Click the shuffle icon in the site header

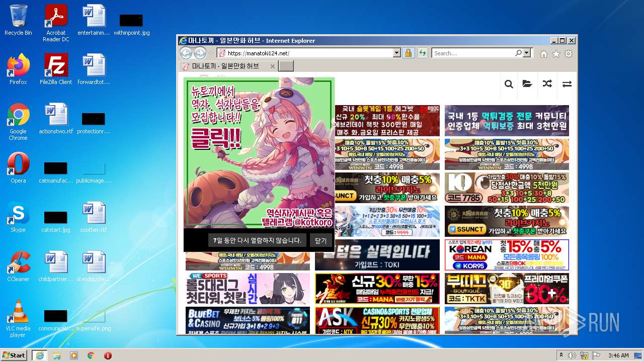pos(547,84)
